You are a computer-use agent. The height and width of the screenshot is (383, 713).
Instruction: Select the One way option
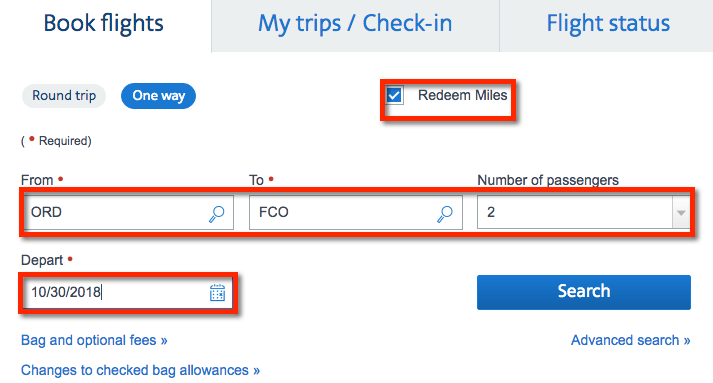tap(158, 96)
